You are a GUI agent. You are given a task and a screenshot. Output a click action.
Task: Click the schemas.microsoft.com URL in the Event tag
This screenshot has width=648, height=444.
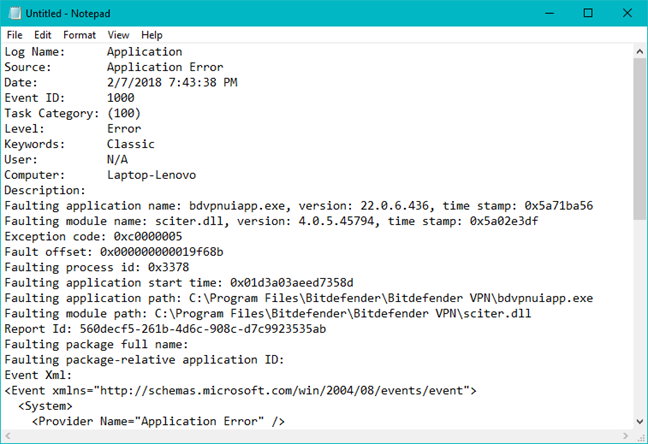point(281,391)
